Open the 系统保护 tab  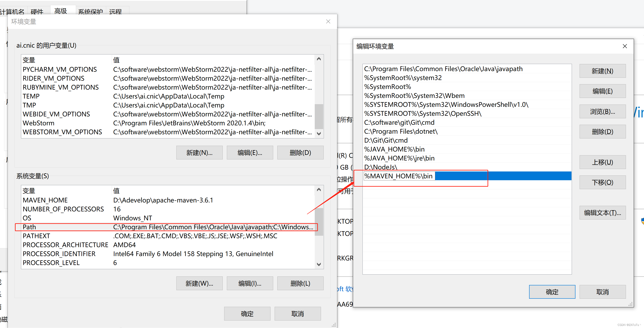[x=90, y=11]
